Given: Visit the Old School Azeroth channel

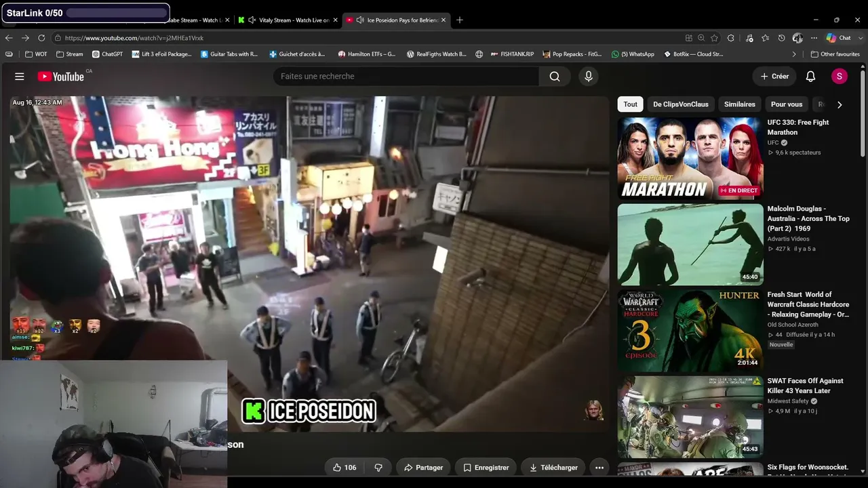Looking at the screenshot, I should (793, 325).
